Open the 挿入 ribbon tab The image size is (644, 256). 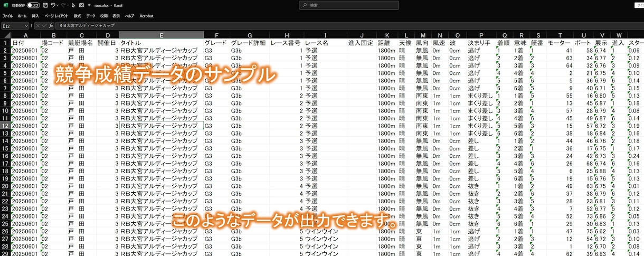tap(35, 16)
